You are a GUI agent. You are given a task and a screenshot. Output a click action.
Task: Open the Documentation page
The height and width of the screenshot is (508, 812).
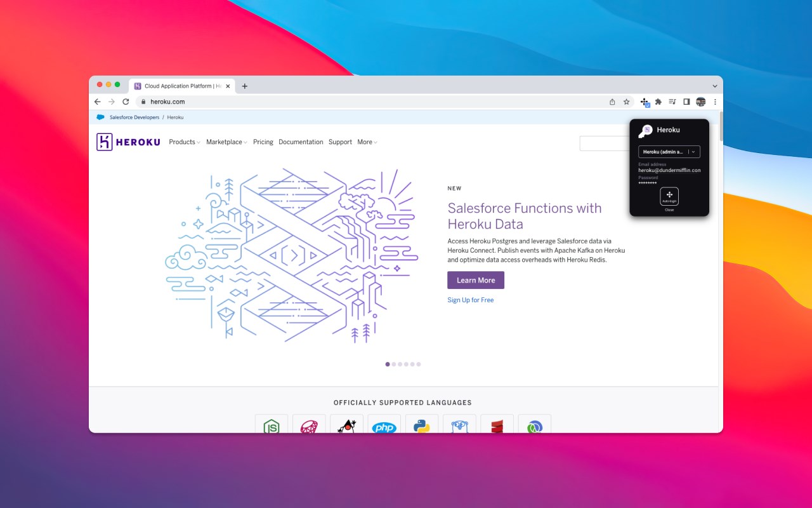(301, 142)
